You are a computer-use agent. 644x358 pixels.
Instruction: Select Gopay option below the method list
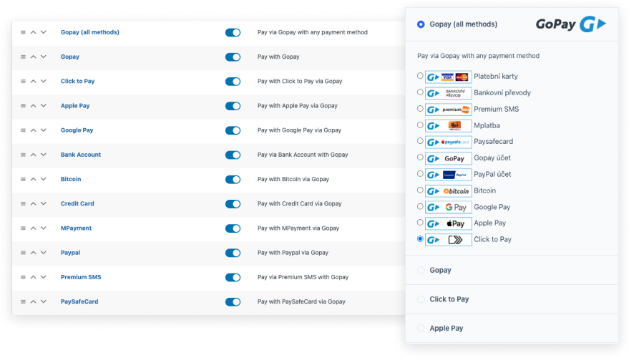click(512, 270)
